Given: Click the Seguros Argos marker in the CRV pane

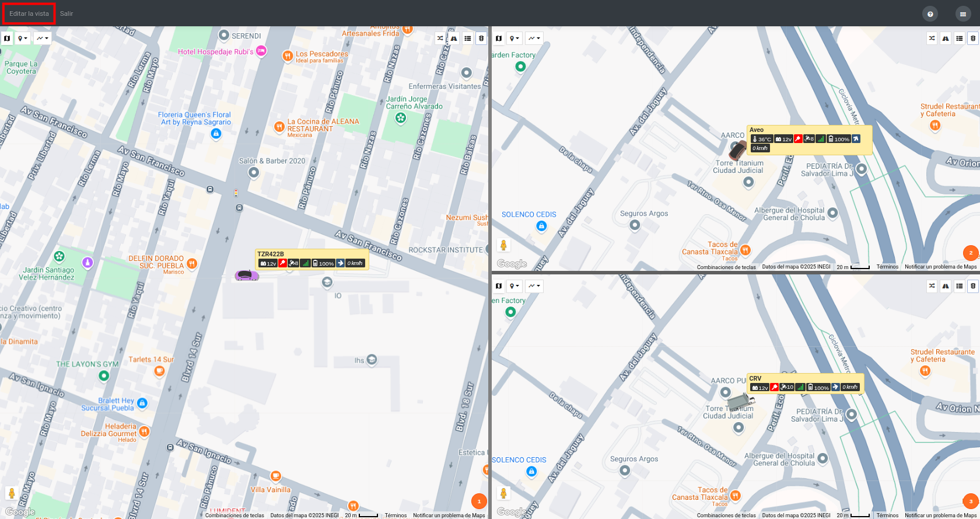Looking at the screenshot, I should pos(625,471).
